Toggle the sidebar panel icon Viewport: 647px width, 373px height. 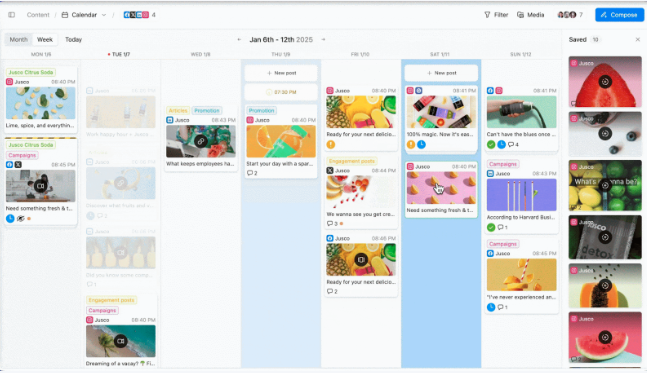pyautogui.click(x=12, y=15)
